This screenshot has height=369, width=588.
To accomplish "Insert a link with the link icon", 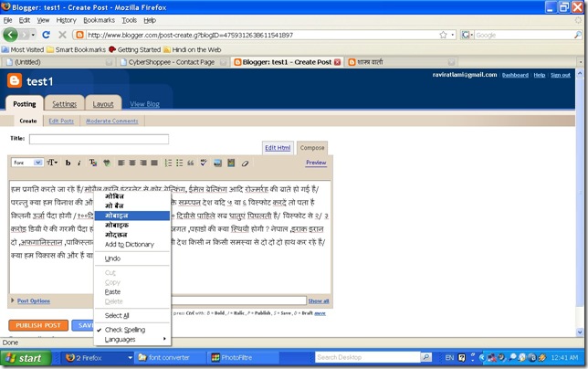I will pyautogui.click(x=107, y=163).
